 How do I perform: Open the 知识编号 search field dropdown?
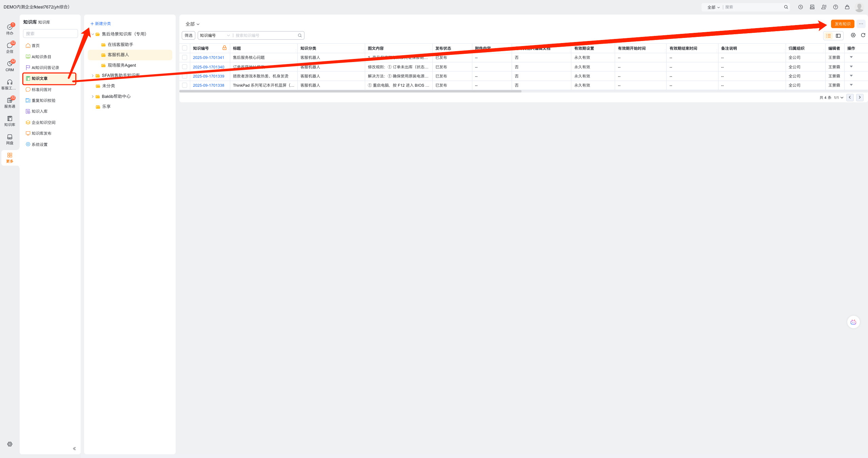tap(215, 36)
